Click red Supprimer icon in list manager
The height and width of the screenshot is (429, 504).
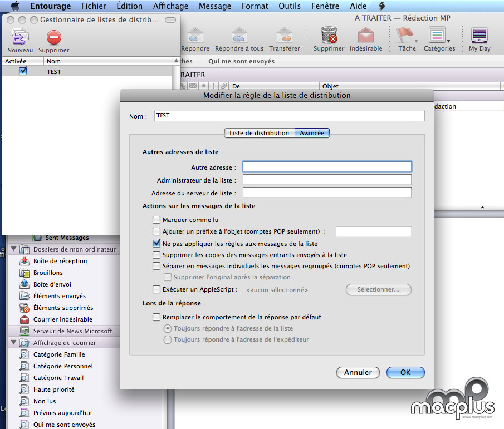53,37
